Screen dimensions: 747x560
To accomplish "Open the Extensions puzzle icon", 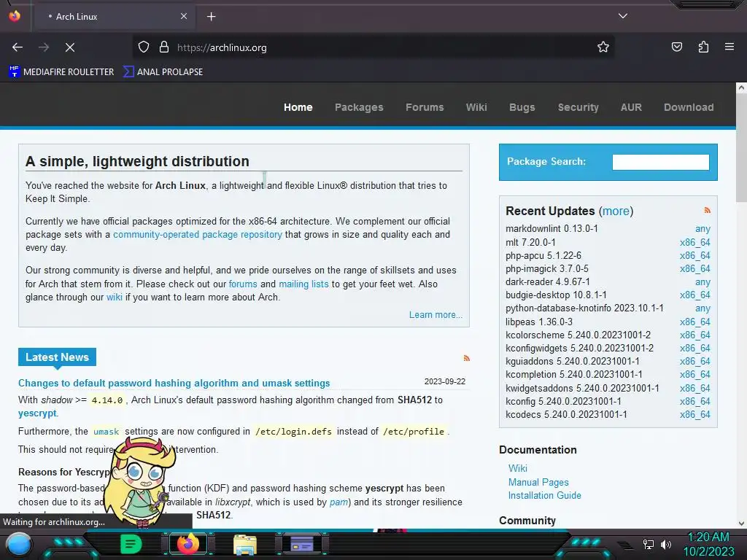I will click(703, 47).
